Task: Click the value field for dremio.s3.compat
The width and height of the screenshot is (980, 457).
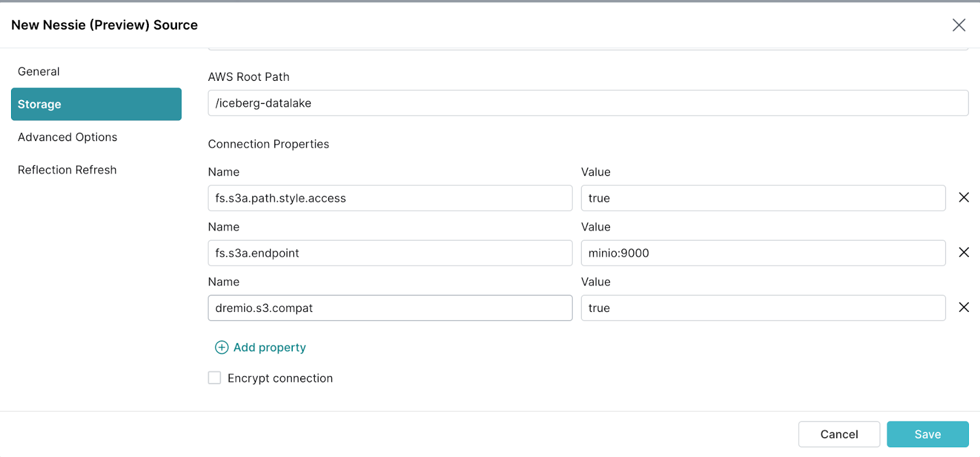Action: (763, 308)
